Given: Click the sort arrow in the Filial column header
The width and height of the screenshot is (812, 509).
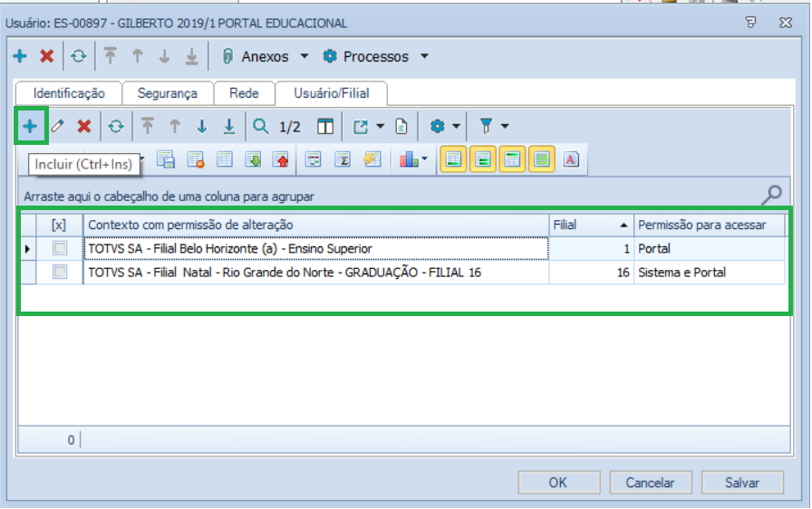Looking at the screenshot, I should click(x=623, y=225).
